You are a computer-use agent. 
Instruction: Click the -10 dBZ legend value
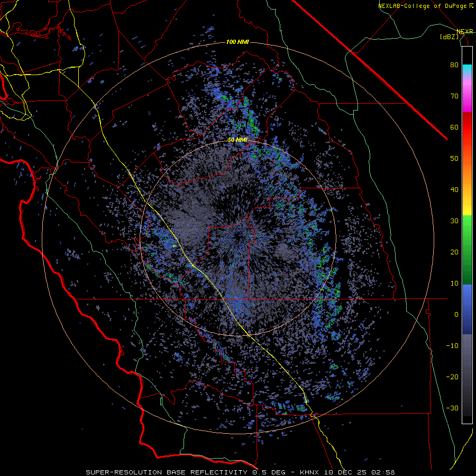tap(452, 346)
